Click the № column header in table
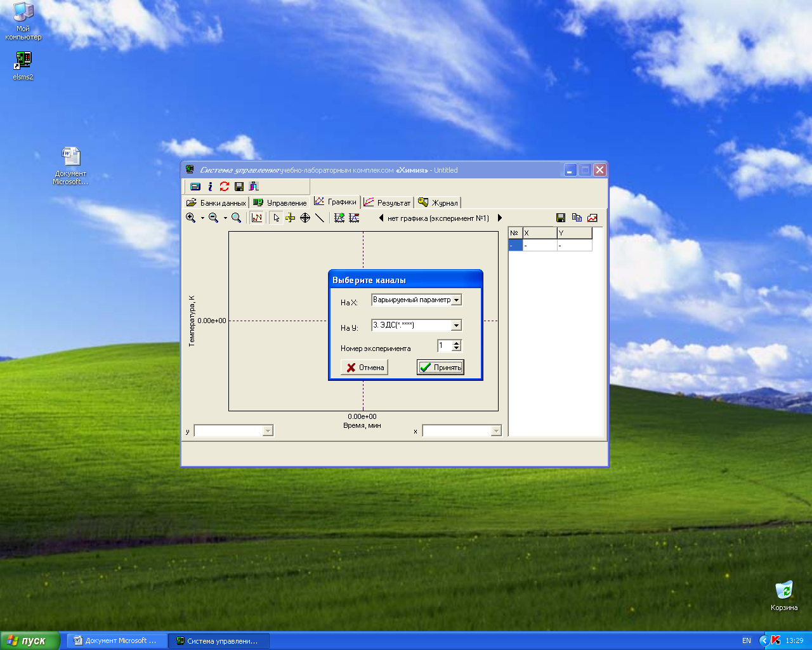The image size is (812, 650). (x=515, y=233)
